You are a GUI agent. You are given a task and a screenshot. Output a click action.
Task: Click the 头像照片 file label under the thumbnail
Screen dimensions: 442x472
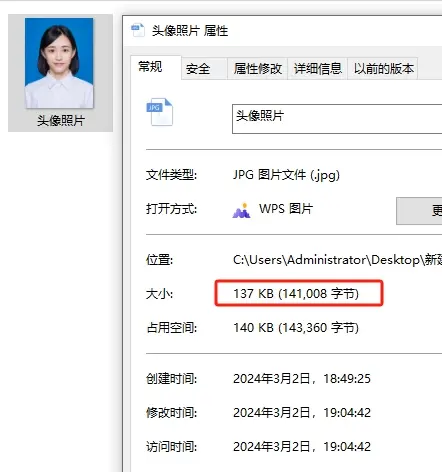[x=61, y=120]
